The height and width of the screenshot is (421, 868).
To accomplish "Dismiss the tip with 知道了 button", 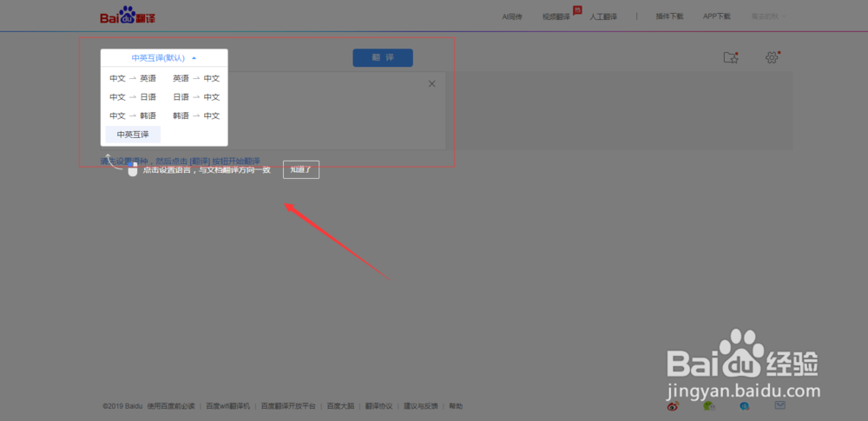I will [301, 169].
